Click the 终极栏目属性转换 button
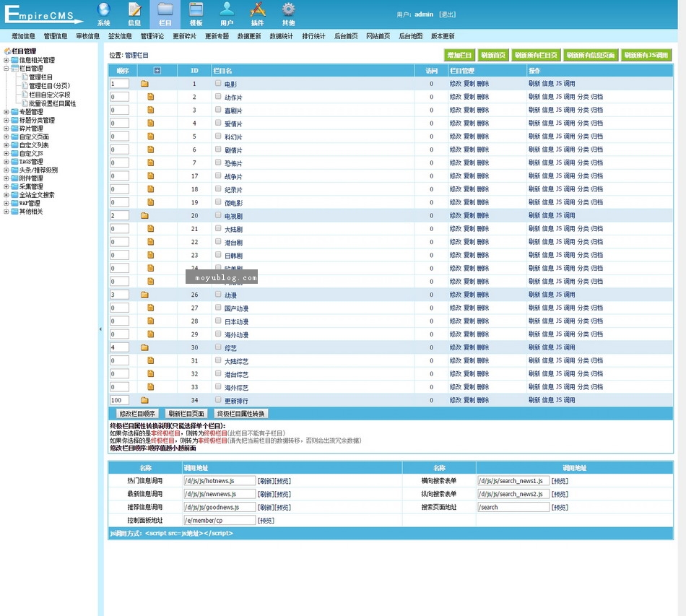 point(240,414)
